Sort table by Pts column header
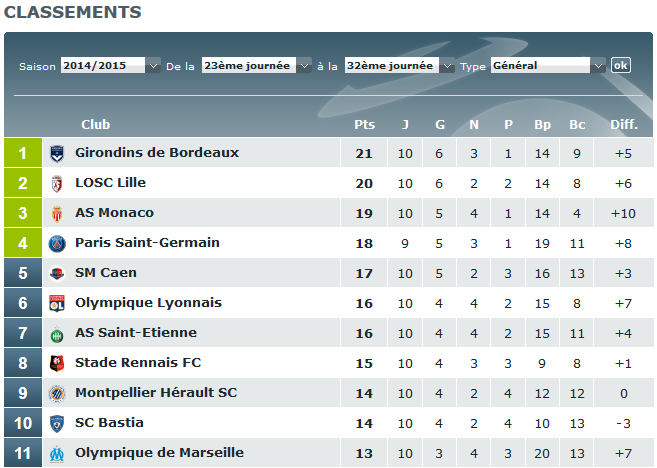This screenshot has height=468, width=657. (364, 125)
